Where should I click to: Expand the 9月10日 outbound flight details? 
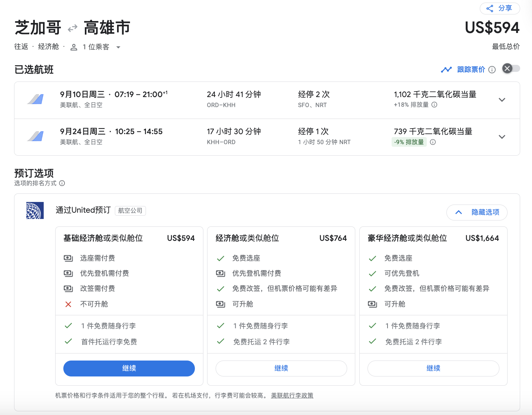pyautogui.click(x=502, y=100)
